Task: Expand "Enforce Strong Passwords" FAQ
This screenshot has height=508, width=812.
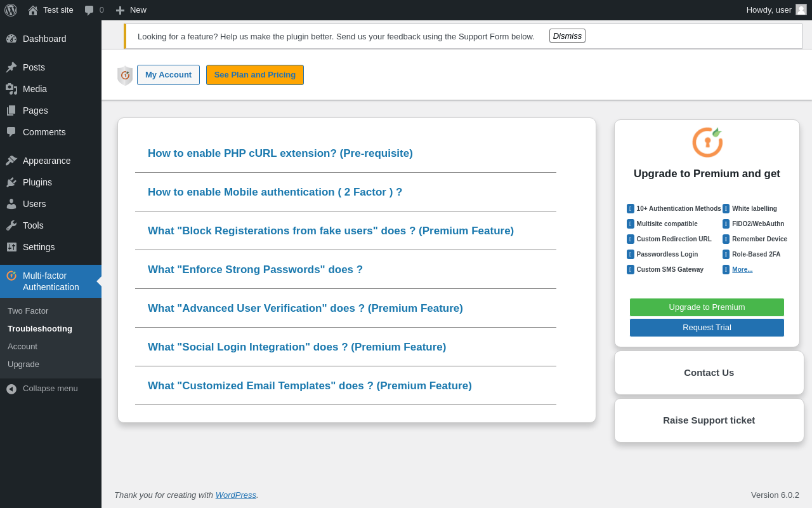Action: coord(255,270)
